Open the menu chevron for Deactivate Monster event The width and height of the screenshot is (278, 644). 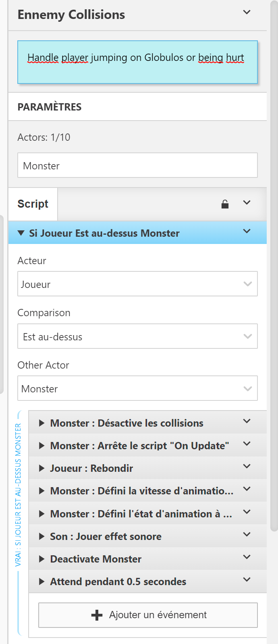click(x=247, y=557)
